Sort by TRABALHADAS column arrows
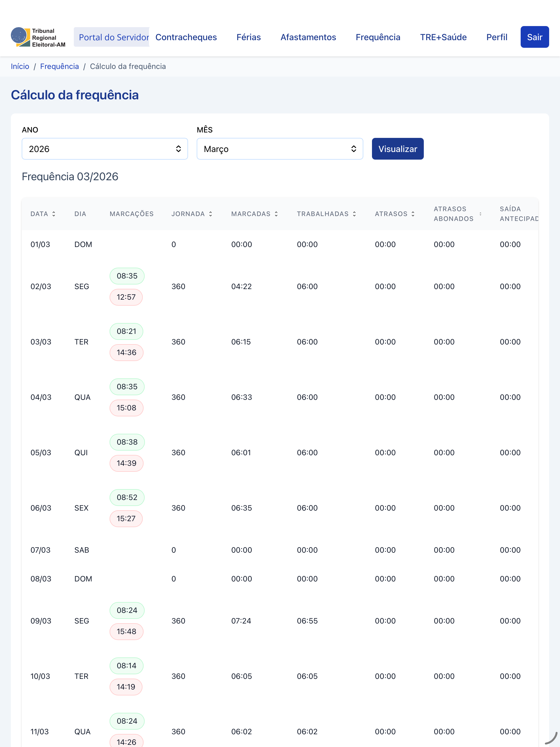 coord(354,214)
